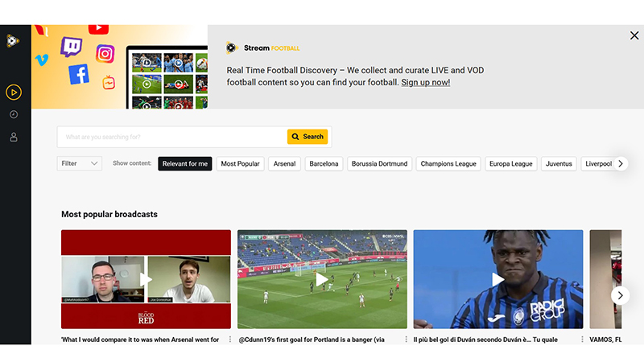The height and width of the screenshot is (358, 644).
Task: Select the Arsenal filter chip
Action: pyautogui.click(x=285, y=164)
